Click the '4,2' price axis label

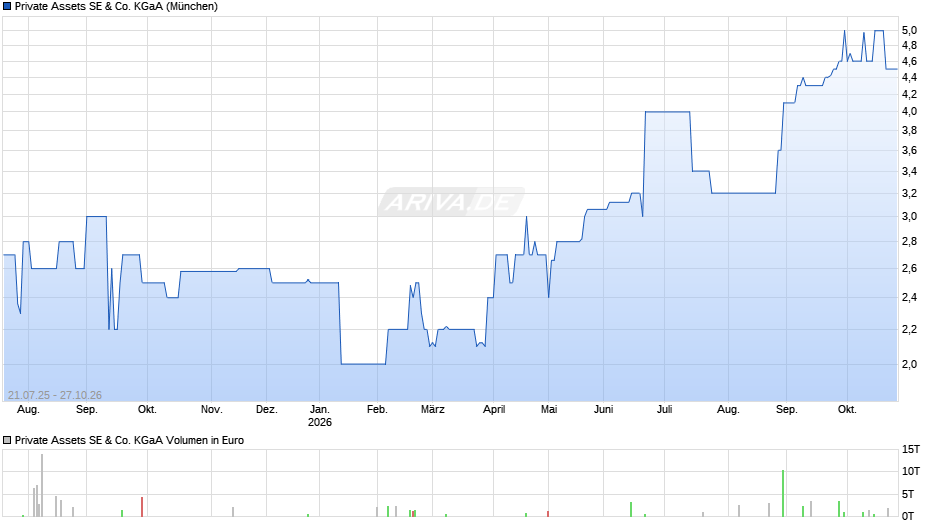click(x=909, y=95)
